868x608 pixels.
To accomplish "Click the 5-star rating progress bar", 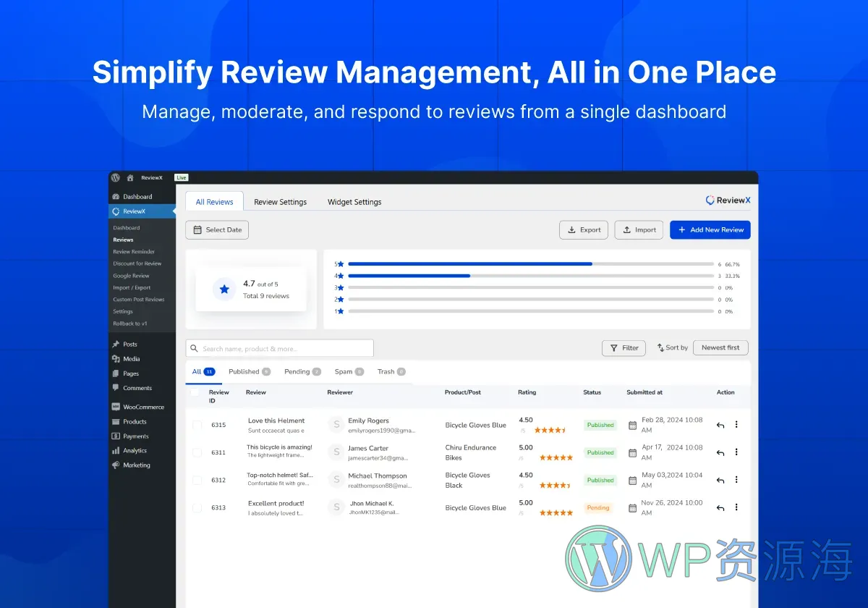I will [x=531, y=264].
